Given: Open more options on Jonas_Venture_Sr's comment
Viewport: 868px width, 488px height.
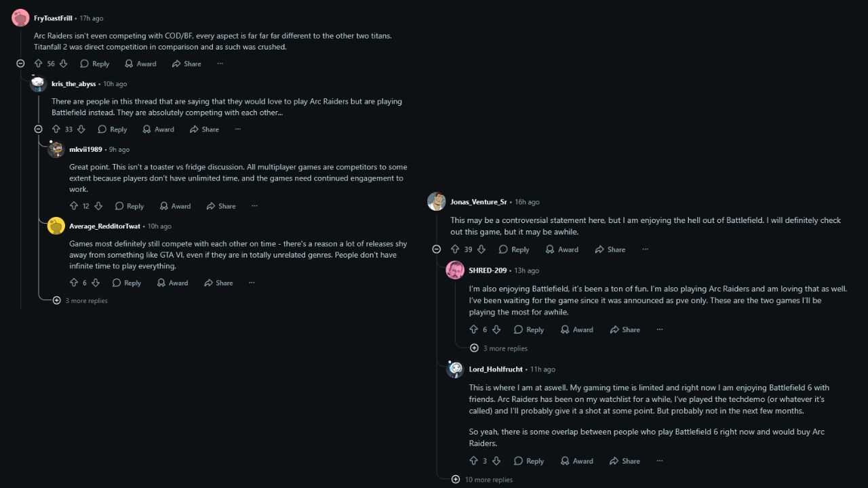Looking at the screenshot, I should point(645,249).
